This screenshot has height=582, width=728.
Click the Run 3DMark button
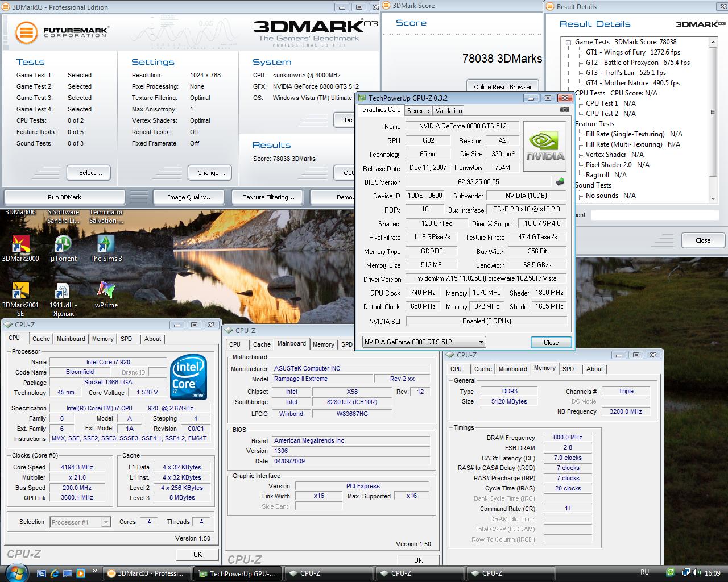tap(64, 197)
